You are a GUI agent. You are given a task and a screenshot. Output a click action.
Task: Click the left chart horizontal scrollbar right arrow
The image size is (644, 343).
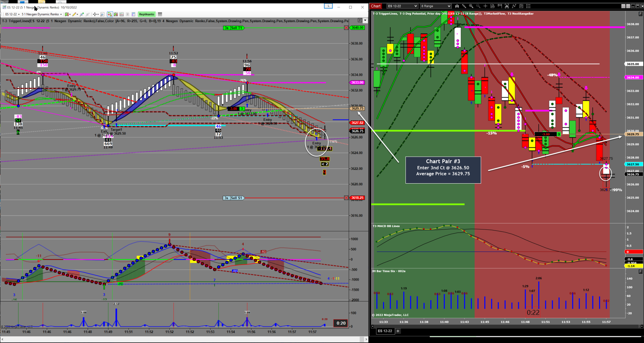coord(366,340)
